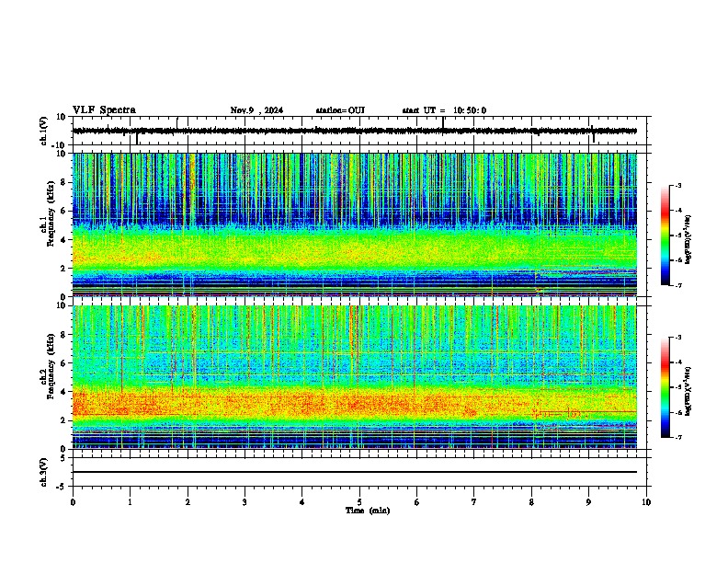Click time axis tick label "3"
The image size is (728, 563).
pos(245,502)
